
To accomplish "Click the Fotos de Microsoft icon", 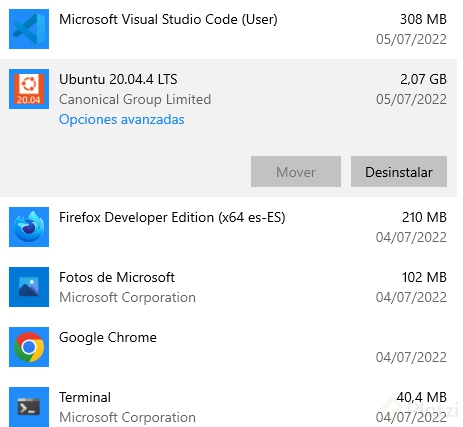I will pyautogui.click(x=29, y=287).
